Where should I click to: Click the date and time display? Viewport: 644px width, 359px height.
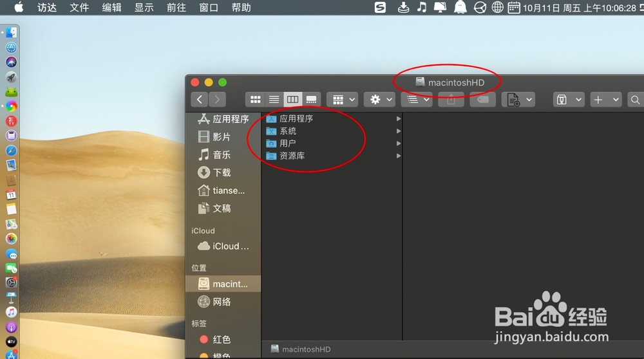[579, 8]
